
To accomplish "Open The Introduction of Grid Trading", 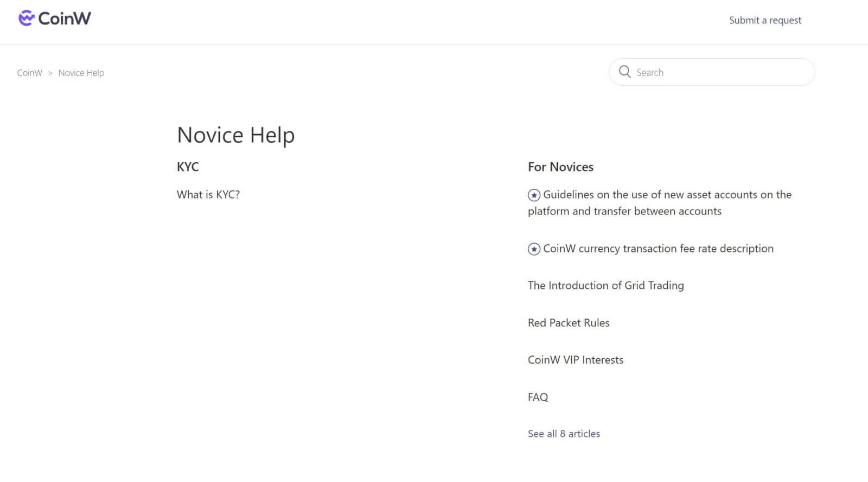I will (x=606, y=286).
